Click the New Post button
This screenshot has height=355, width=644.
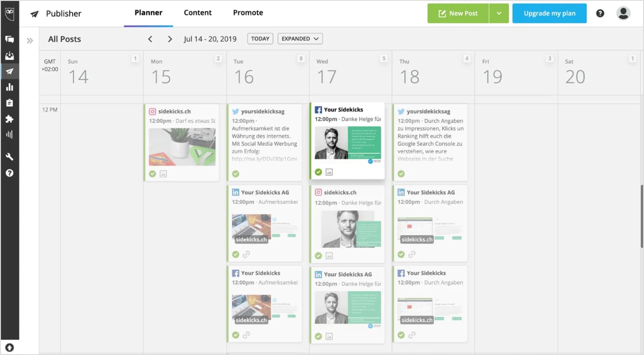tap(458, 13)
